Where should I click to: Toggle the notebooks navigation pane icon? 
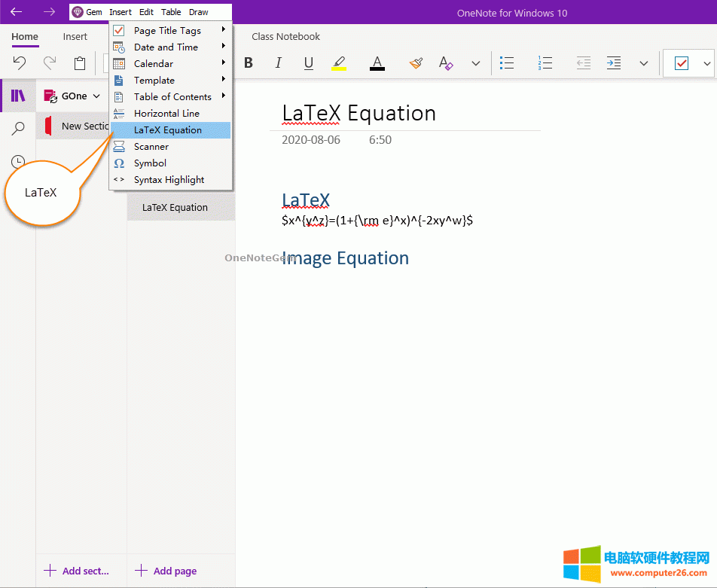18,96
